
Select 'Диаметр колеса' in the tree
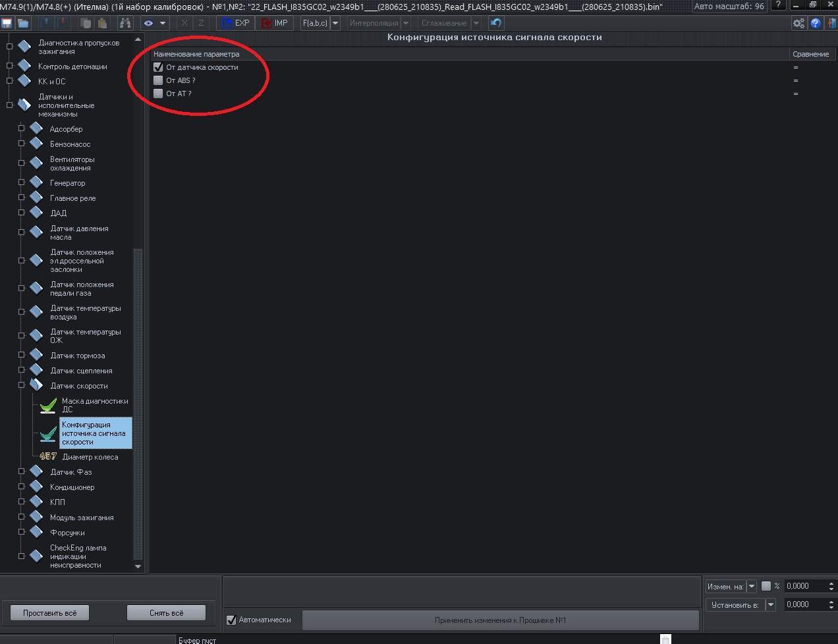(x=90, y=457)
